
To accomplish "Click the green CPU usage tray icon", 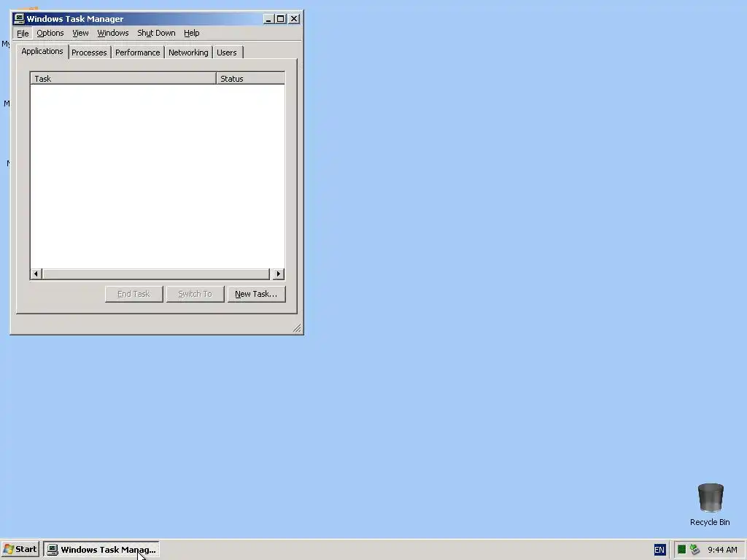I will coord(682,550).
